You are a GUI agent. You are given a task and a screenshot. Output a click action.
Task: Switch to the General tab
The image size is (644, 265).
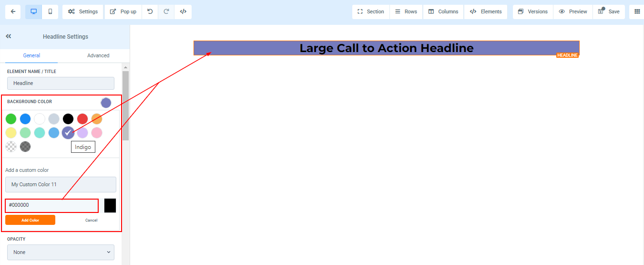31,55
